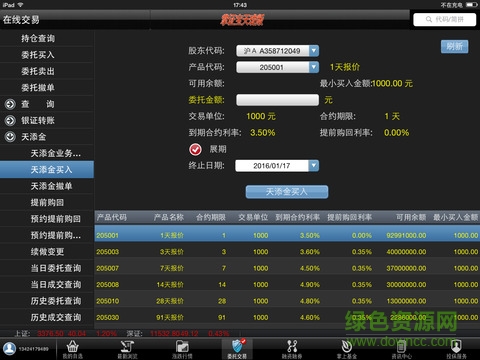Viewport: 480px width, 360px height.
Task: Open the 产品代码 dropdown arrow
Action: pyautogui.click(x=314, y=67)
